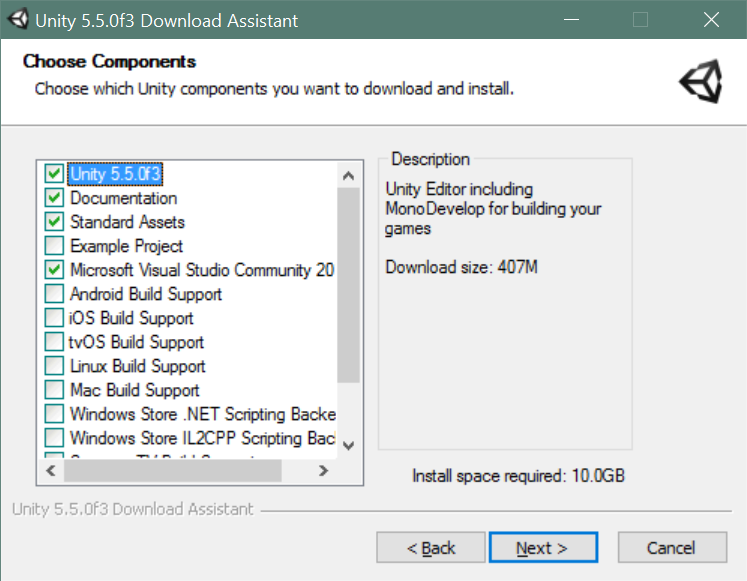Check Windows Store .NET Scripting Backend
Screen dimensions: 747x581
click(x=54, y=414)
